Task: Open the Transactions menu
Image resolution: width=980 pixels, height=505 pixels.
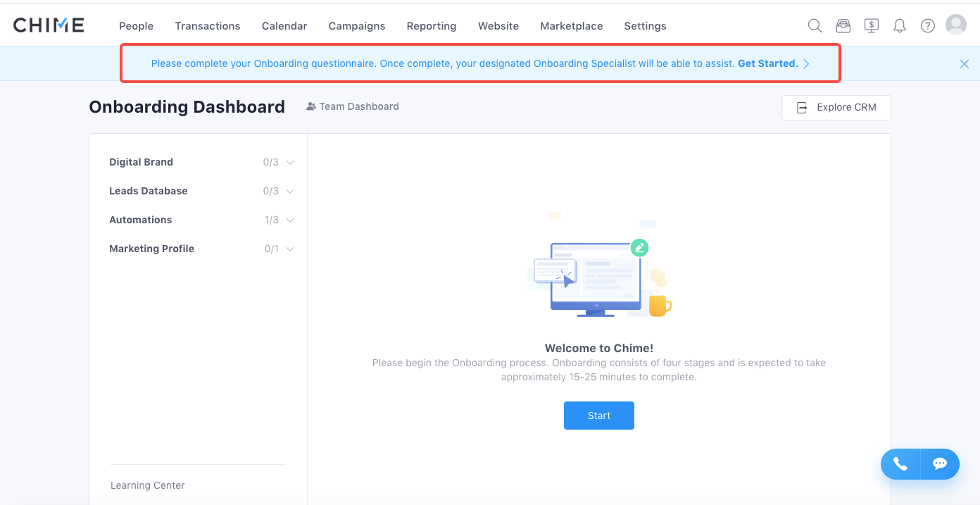Action: tap(208, 26)
